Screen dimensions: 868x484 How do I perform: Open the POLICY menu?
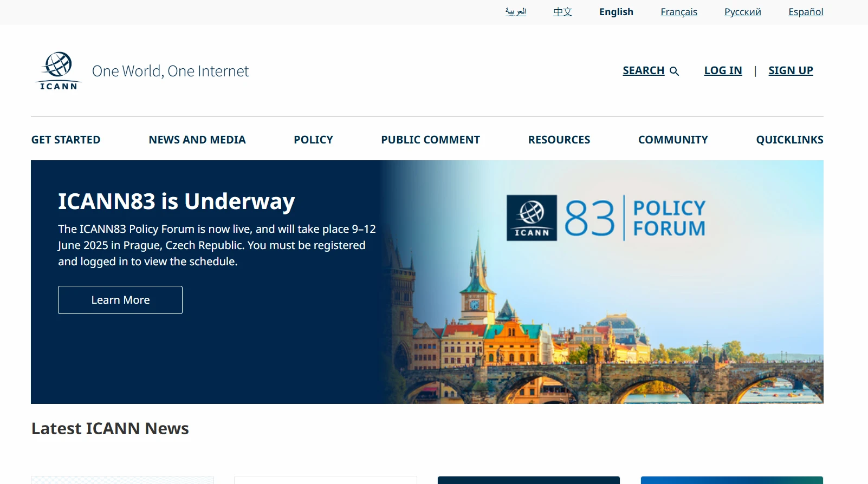coord(313,140)
